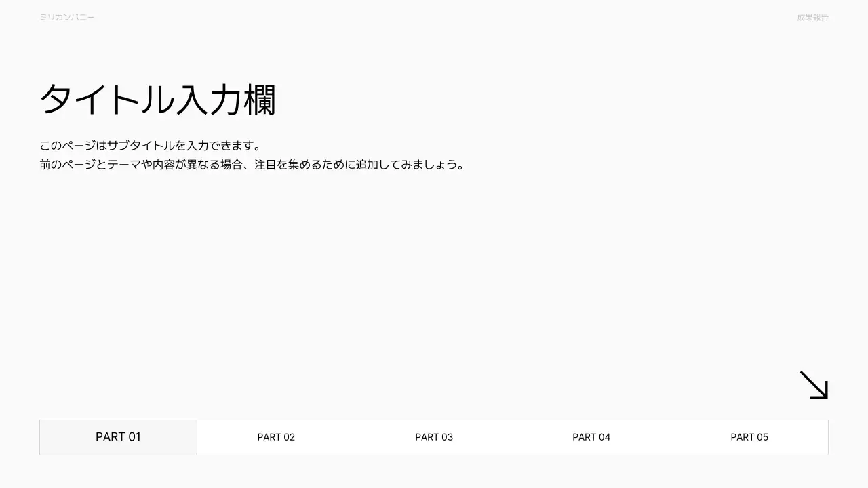Navigate to PART 04
Screen dimensions: 868x488
tap(591, 437)
